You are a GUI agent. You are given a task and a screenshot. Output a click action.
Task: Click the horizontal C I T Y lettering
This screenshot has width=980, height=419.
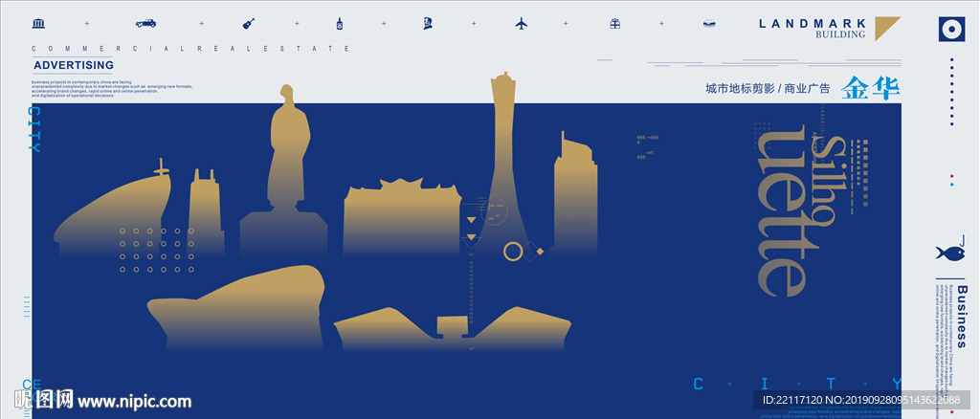pyautogui.click(x=797, y=384)
